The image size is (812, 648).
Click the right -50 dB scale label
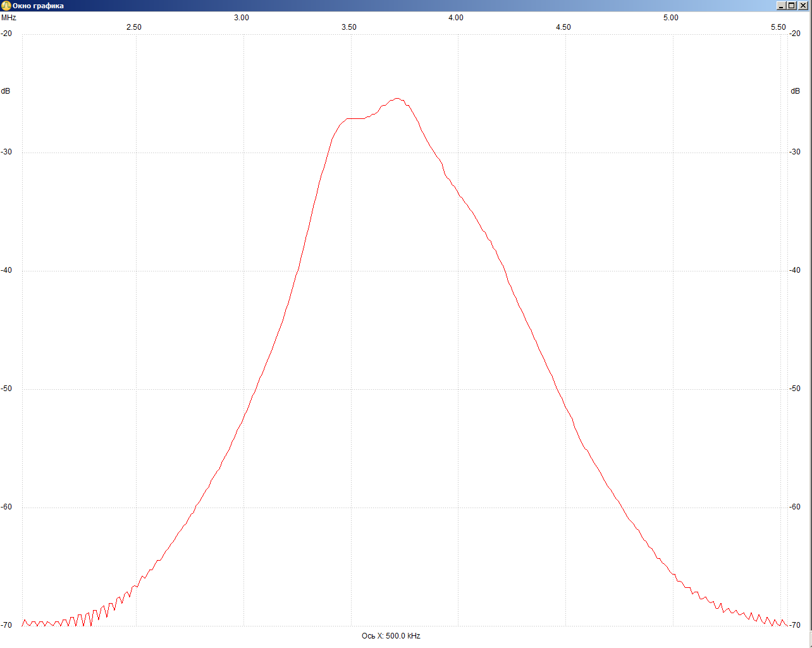coord(794,389)
